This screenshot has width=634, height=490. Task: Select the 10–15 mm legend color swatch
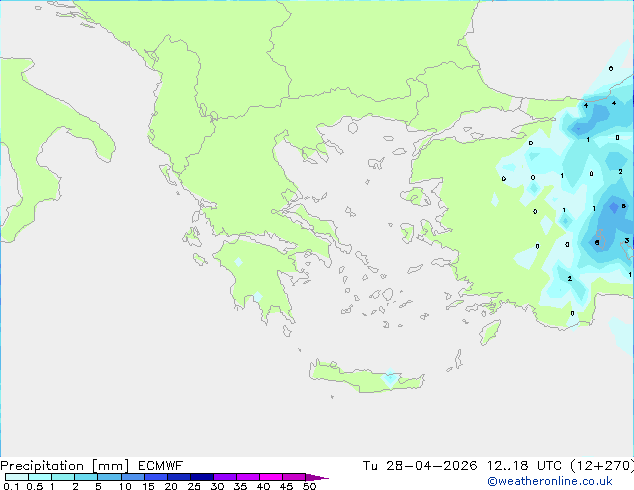pos(132,477)
